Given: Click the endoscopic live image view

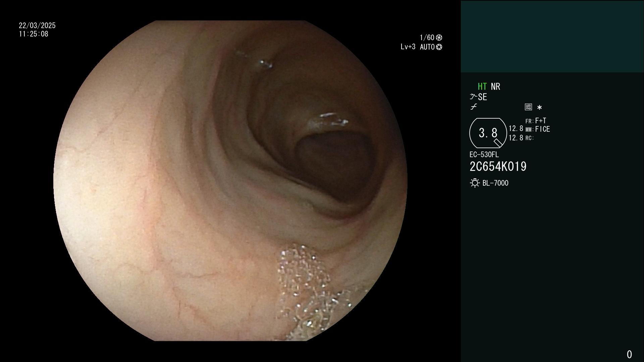Looking at the screenshot, I should tap(230, 181).
